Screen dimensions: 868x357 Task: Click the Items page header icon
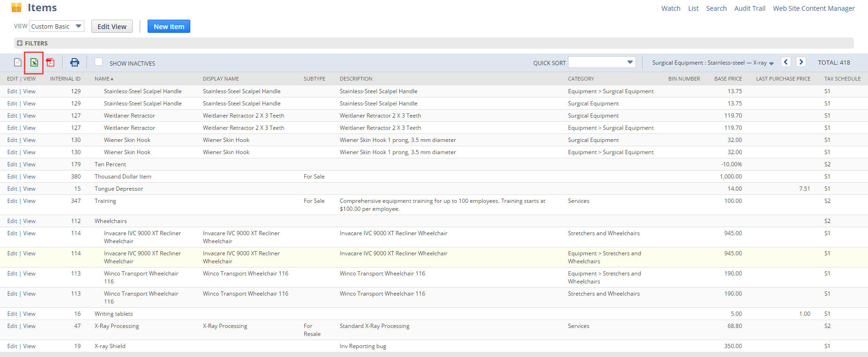point(16,7)
